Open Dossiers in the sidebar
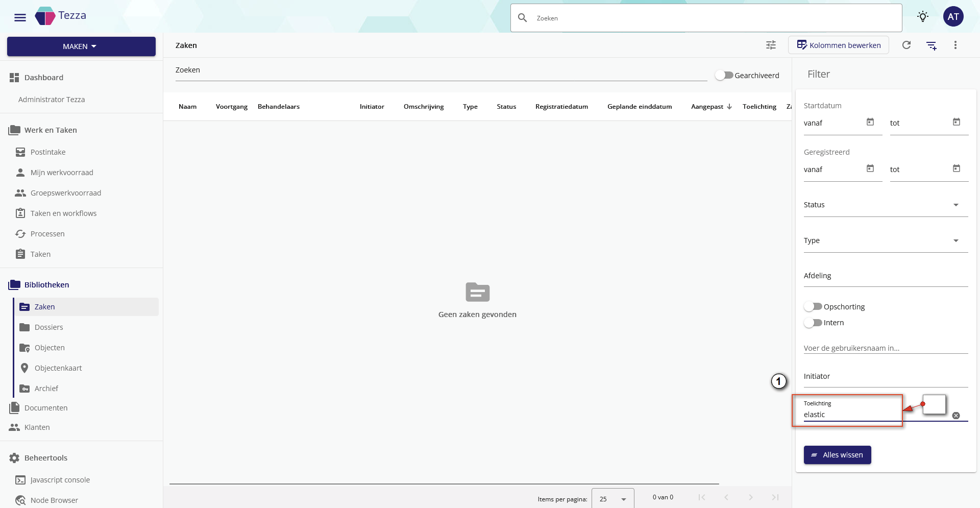980x508 pixels. coord(49,327)
